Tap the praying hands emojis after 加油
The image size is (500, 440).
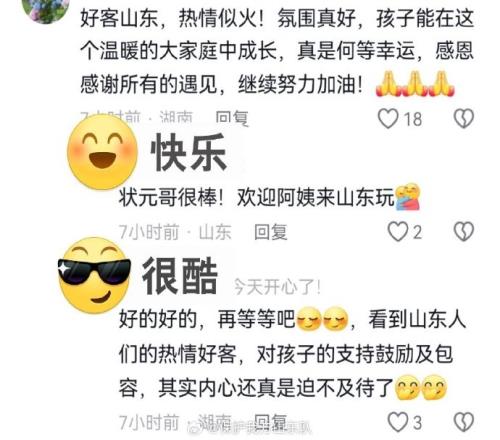pos(415,84)
